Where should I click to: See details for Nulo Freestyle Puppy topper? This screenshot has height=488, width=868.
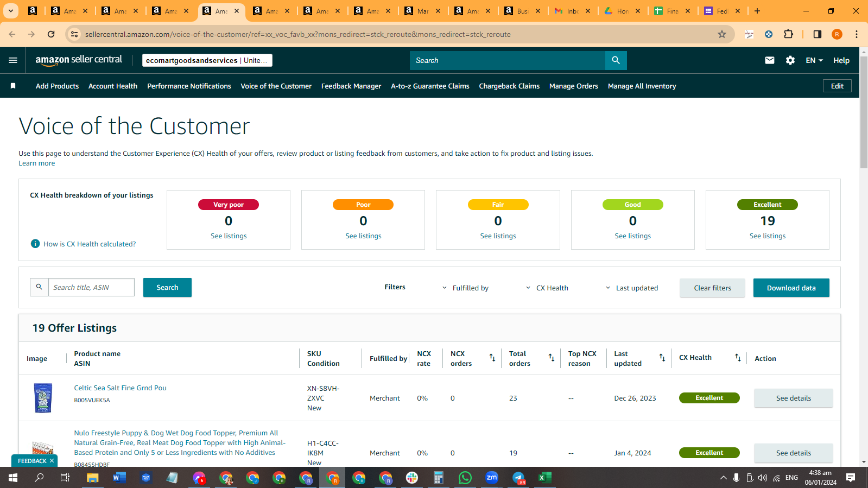(x=793, y=453)
